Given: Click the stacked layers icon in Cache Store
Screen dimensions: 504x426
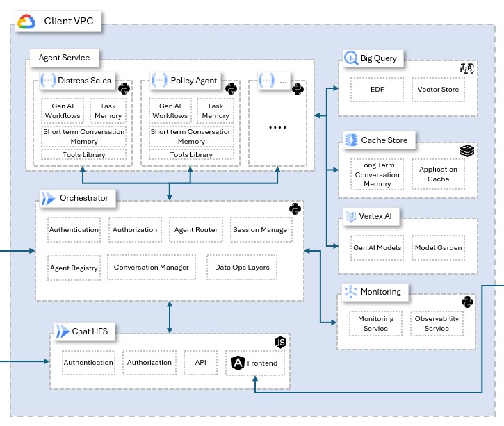Looking at the screenshot, I should [x=466, y=150].
